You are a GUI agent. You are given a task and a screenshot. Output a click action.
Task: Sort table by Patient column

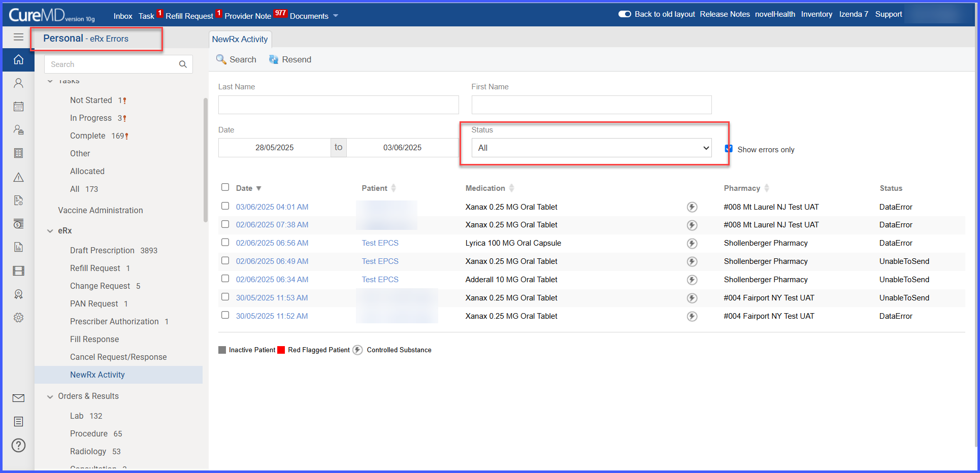pyautogui.click(x=379, y=188)
